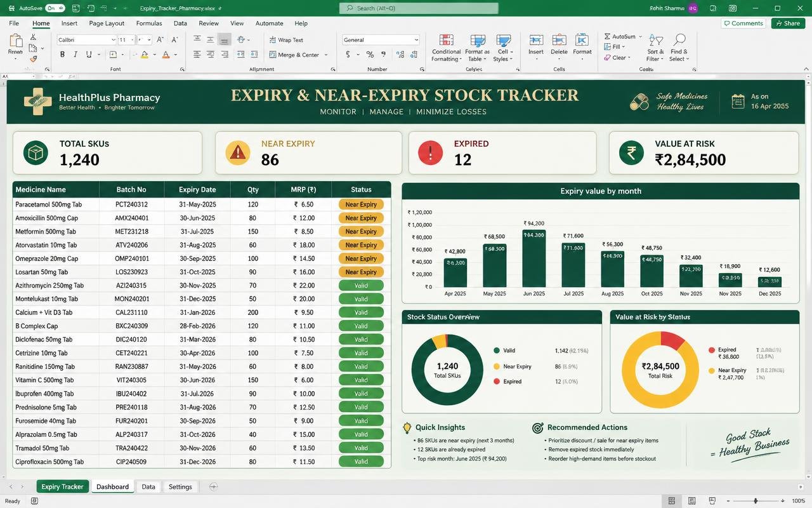812x508 pixels.
Task: Open the Comments button
Action: tap(743, 23)
